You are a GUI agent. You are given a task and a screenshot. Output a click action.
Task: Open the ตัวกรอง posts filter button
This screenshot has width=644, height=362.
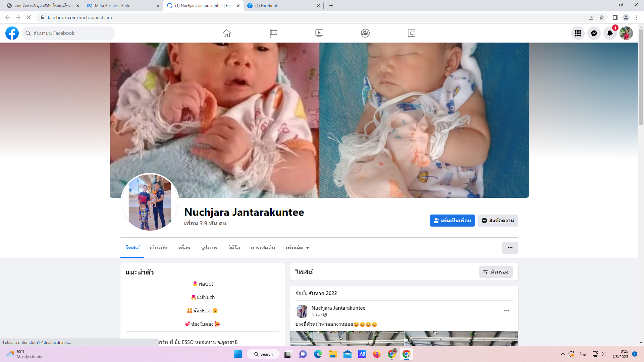pos(495,272)
